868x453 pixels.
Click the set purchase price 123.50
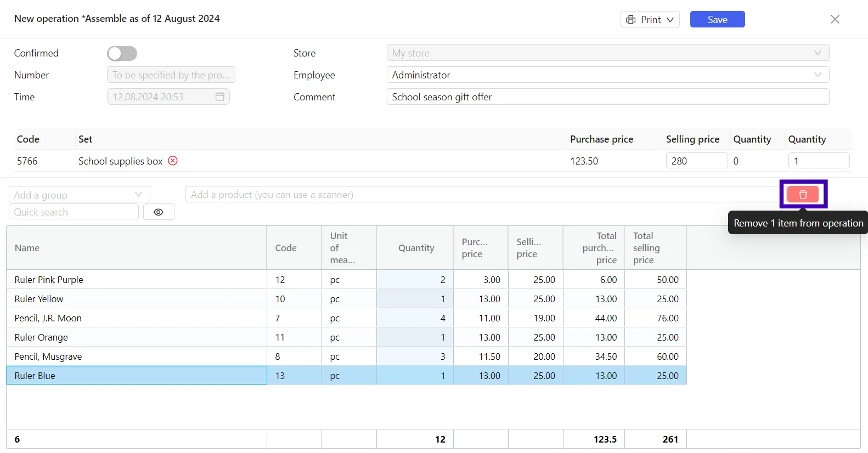tap(584, 161)
